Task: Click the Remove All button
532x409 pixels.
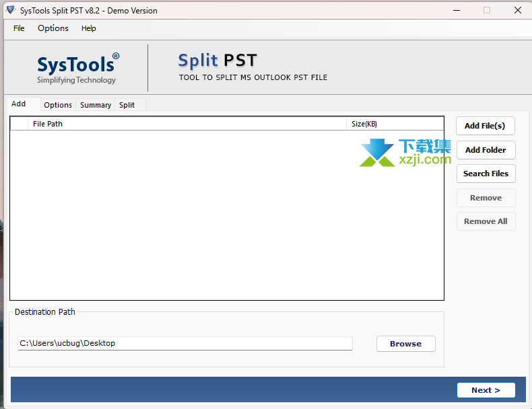Action: tap(486, 221)
